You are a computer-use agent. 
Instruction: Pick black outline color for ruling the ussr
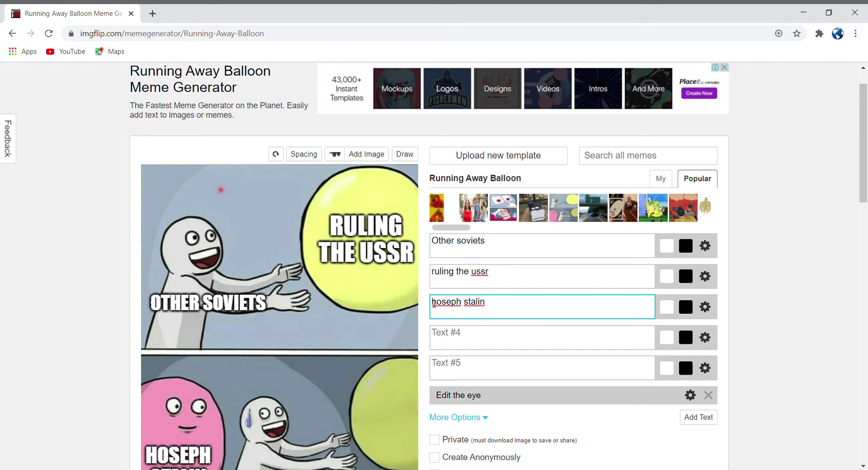pyautogui.click(x=686, y=276)
